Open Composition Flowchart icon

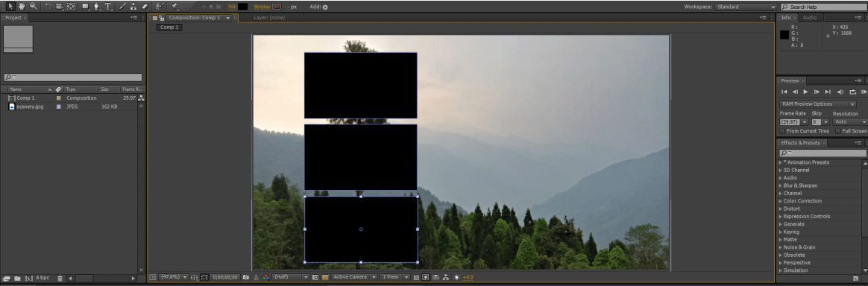pos(446,277)
